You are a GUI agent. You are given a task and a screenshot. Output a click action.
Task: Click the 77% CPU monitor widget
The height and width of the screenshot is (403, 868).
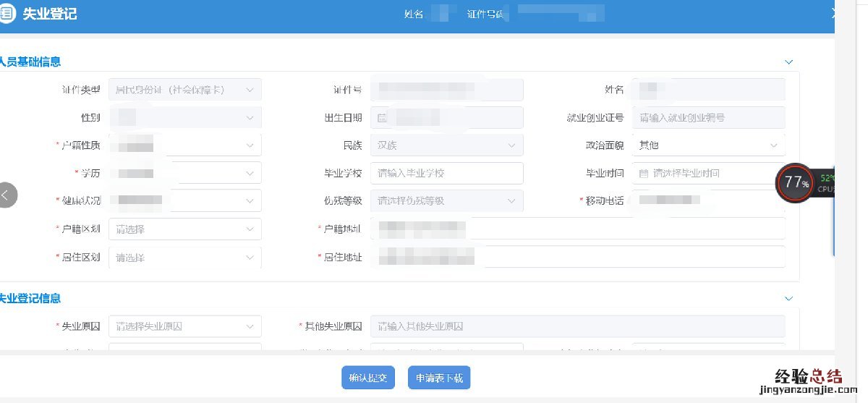pos(797,183)
